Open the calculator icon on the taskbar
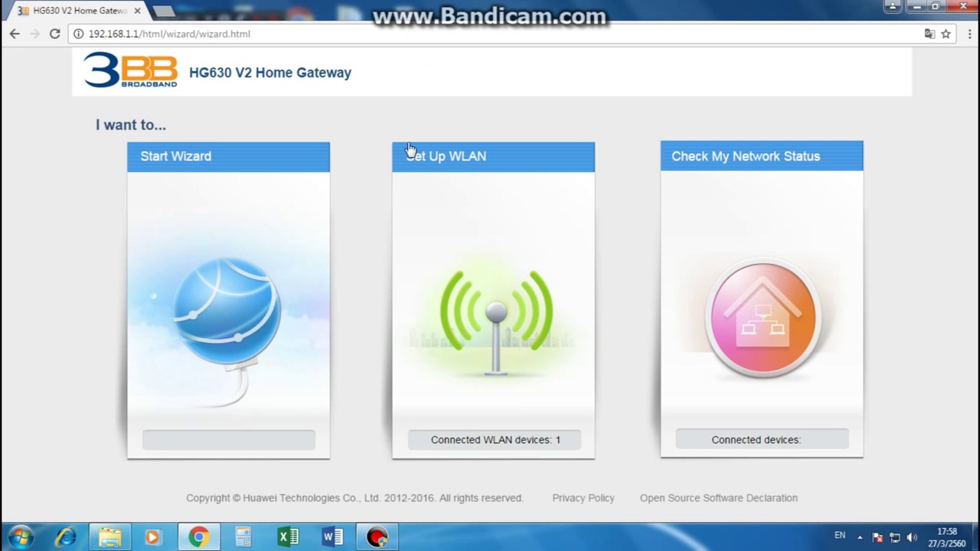Viewport: 980px width, 551px height. [x=243, y=536]
